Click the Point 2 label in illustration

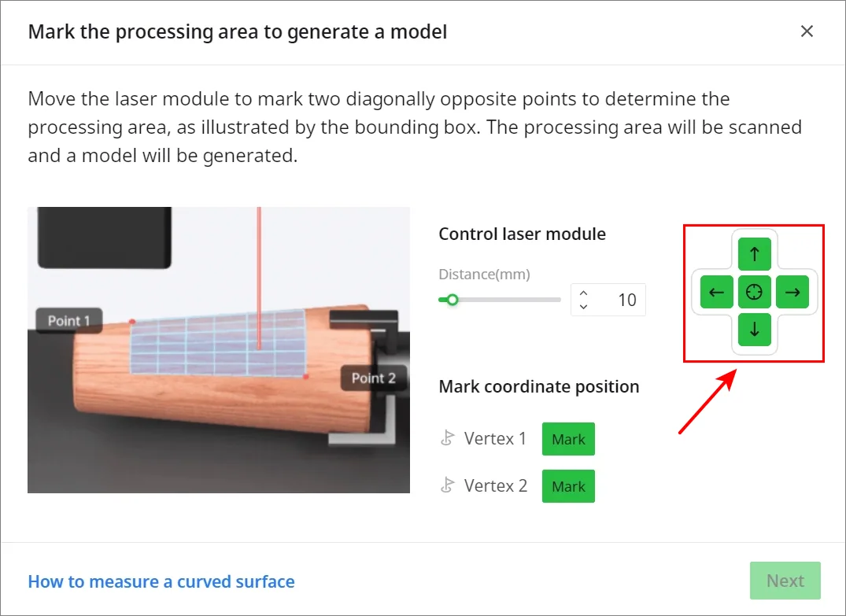(x=373, y=378)
